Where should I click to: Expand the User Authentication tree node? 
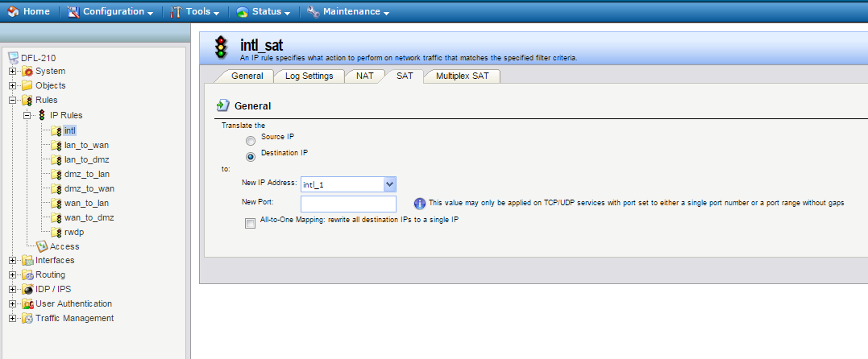pos(13,303)
